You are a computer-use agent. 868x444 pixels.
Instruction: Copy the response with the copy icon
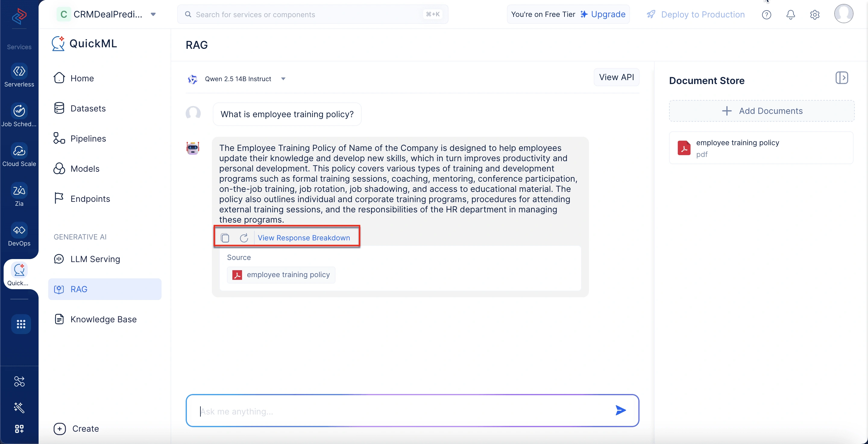[225, 238]
